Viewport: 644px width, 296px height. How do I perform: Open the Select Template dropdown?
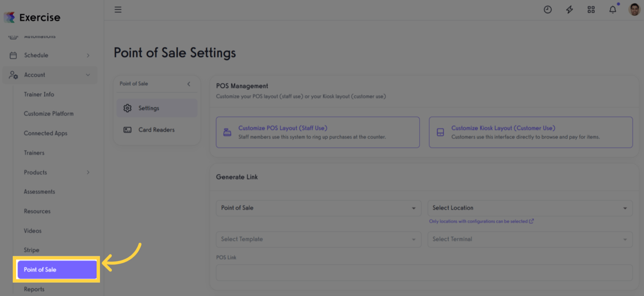coord(318,239)
